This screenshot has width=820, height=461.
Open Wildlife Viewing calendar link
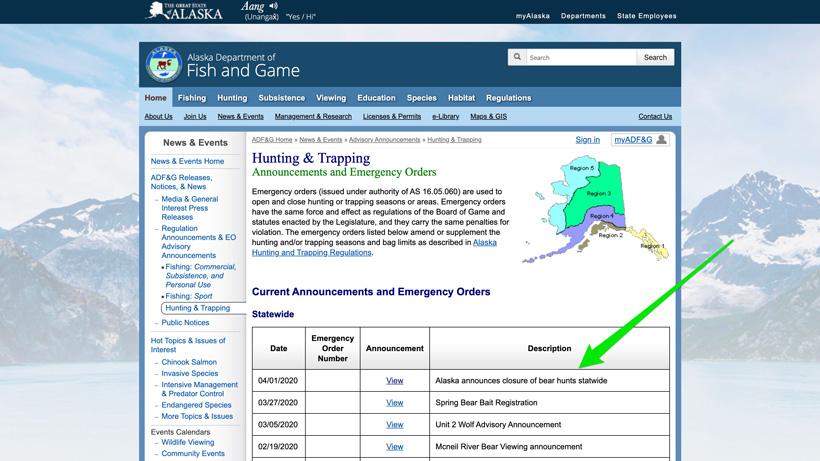(x=187, y=442)
